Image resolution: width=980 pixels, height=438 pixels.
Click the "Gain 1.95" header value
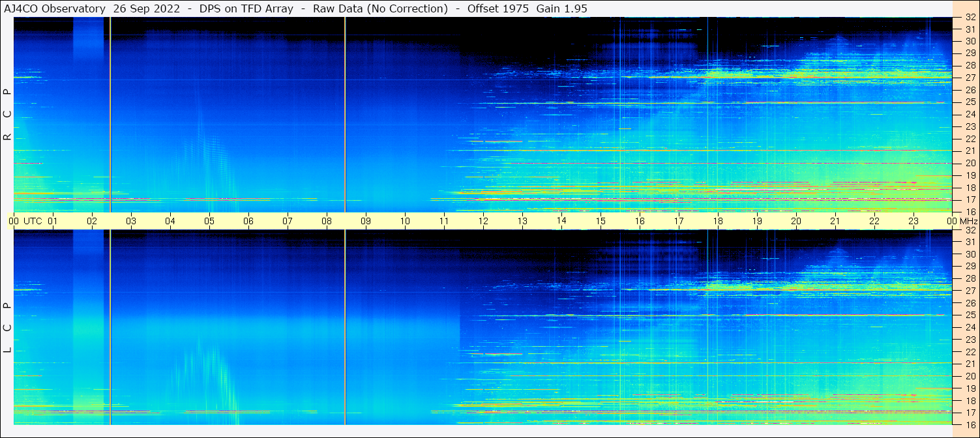tap(562, 8)
